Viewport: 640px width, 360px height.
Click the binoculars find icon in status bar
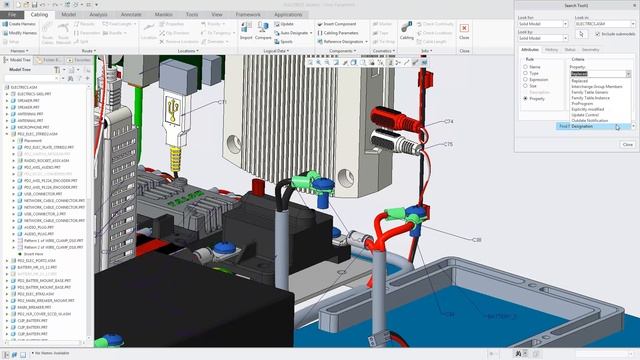pos(518,353)
